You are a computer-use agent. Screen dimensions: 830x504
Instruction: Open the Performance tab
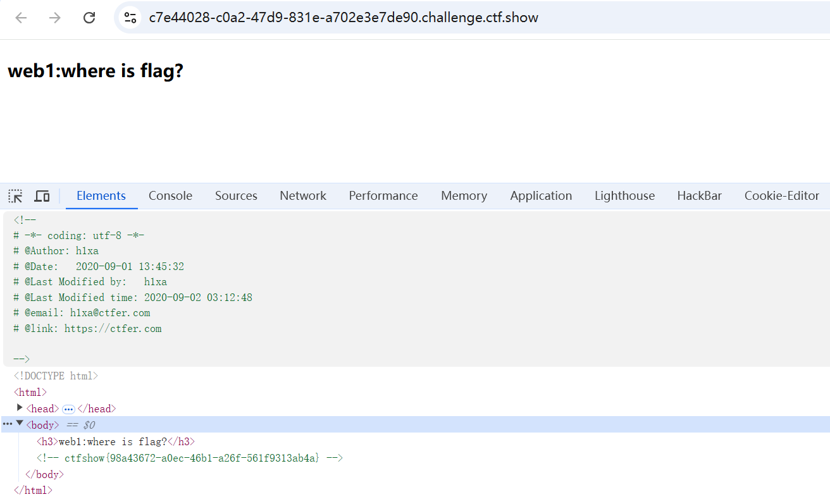pyautogui.click(x=383, y=196)
